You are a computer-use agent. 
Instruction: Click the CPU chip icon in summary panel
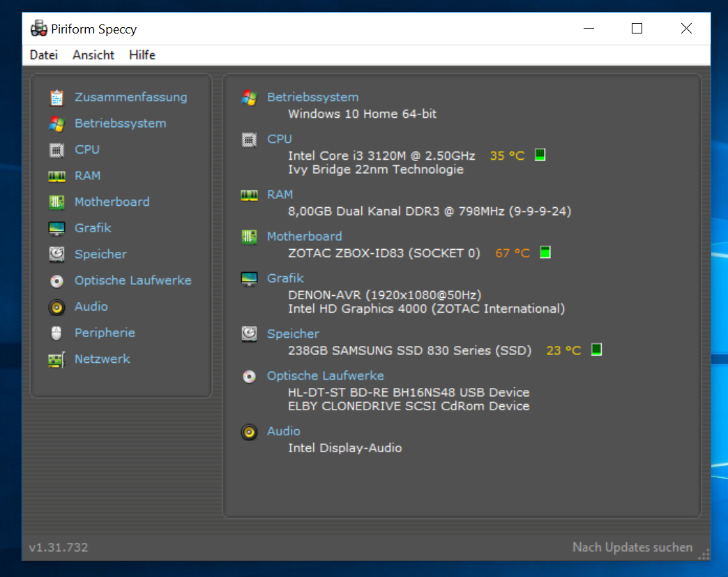click(x=250, y=140)
